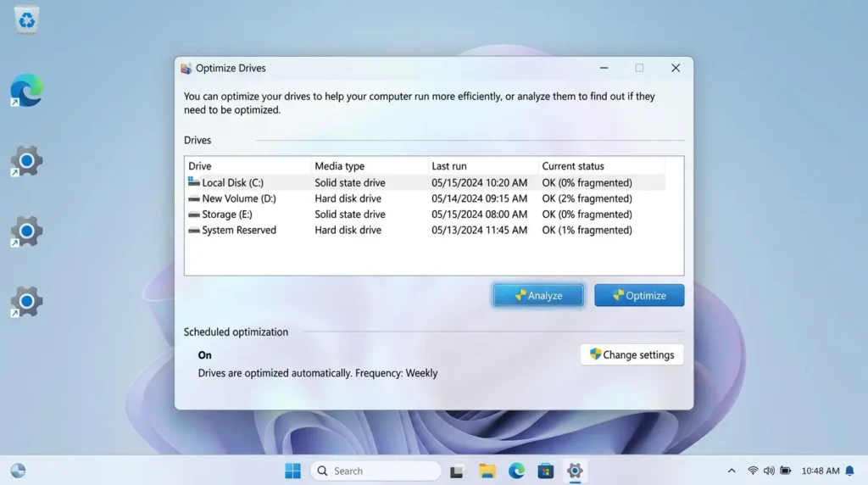This screenshot has height=485, width=868.
Task: Open widgets icon on taskbar's left end
Action: click(x=19, y=471)
